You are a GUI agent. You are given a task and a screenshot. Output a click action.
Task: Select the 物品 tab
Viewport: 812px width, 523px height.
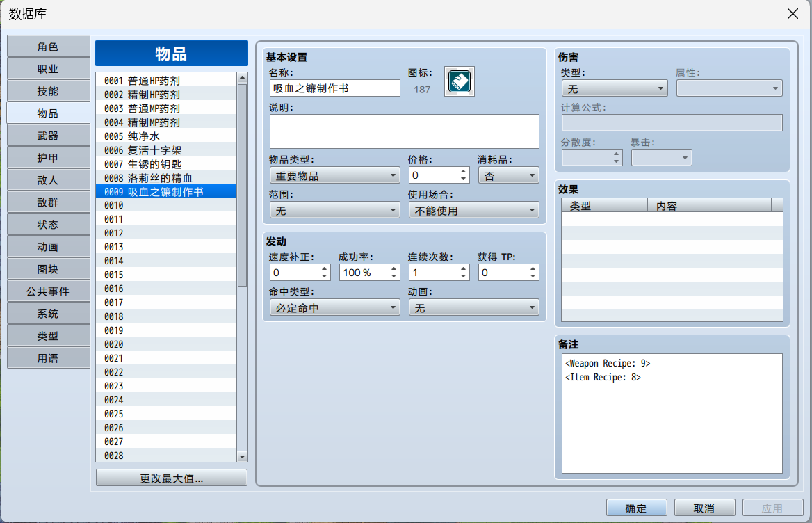48,113
